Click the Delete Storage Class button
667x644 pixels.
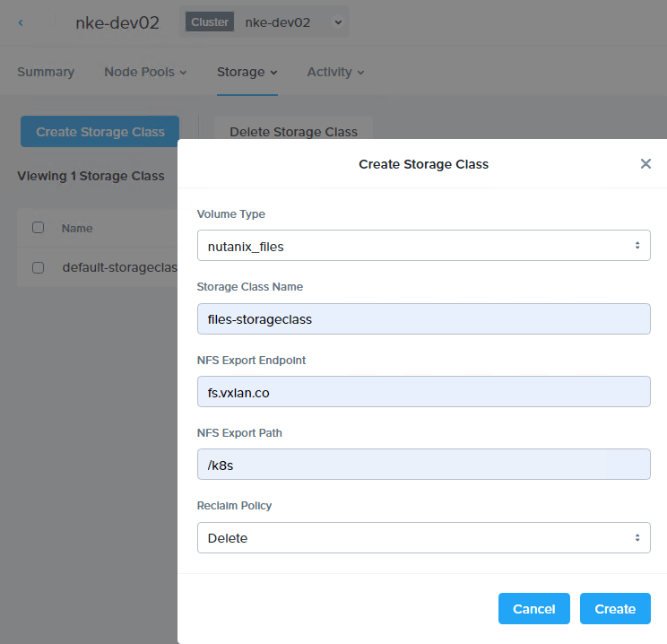coord(293,131)
